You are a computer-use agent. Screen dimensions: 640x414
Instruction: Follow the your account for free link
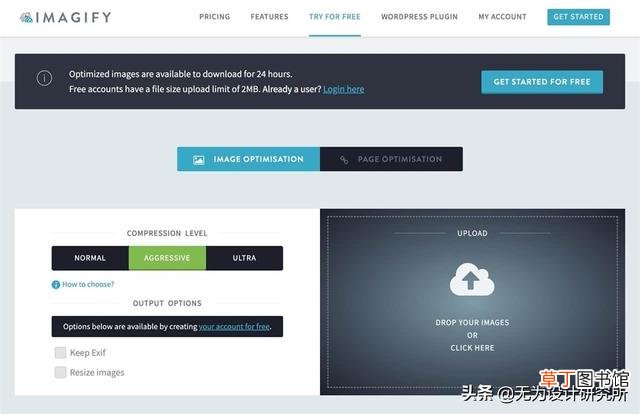click(x=234, y=327)
